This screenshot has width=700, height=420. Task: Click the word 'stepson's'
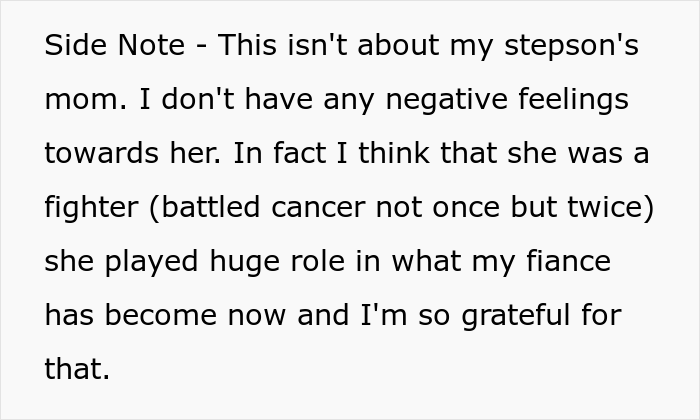(x=571, y=47)
